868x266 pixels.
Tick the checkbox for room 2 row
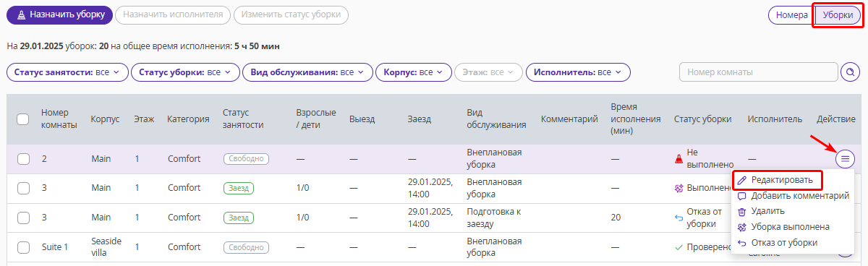[23, 158]
